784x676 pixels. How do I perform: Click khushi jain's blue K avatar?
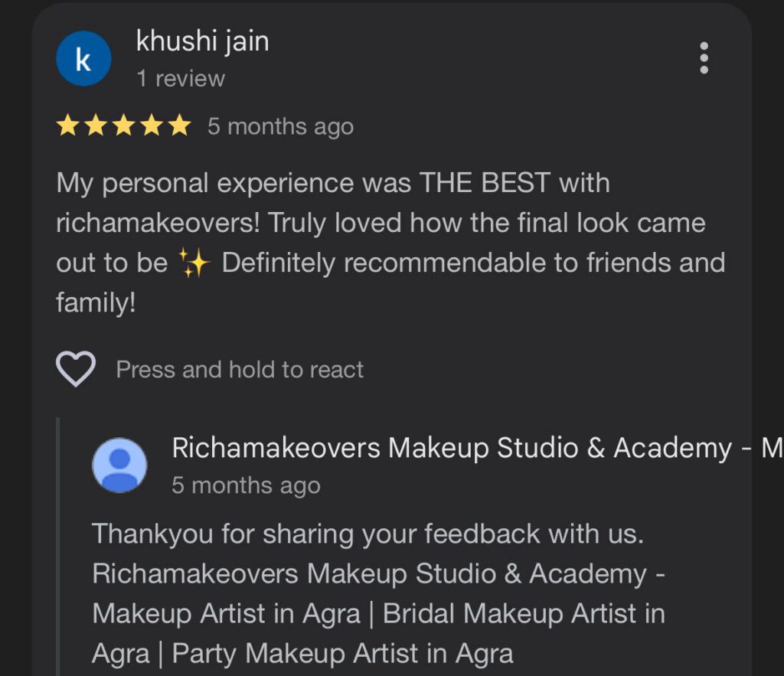83,58
